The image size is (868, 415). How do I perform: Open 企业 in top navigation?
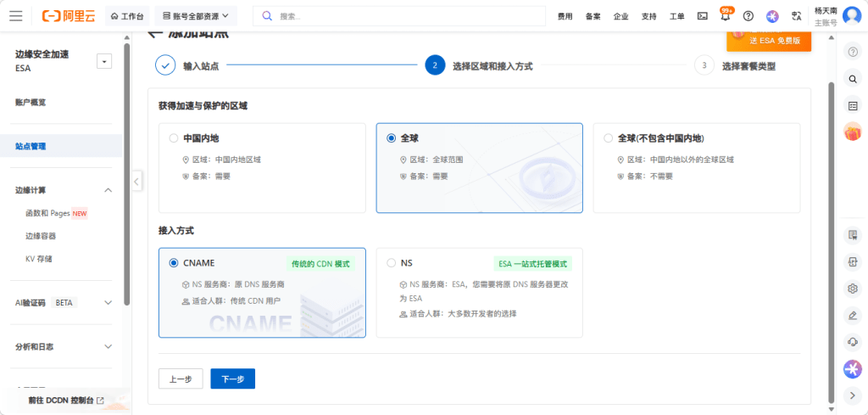pyautogui.click(x=620, y=16)
